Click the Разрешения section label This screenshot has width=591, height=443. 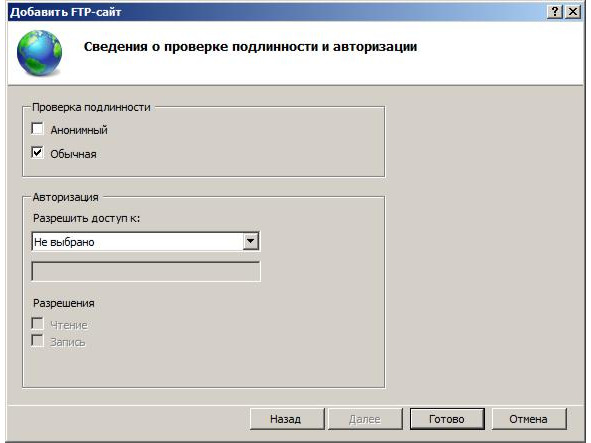pyautogui.click(x=64, y=303)
